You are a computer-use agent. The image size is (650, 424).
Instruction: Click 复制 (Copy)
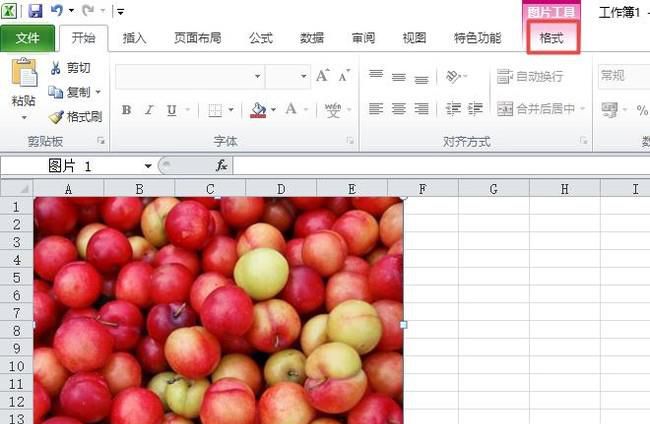point(69,92)
